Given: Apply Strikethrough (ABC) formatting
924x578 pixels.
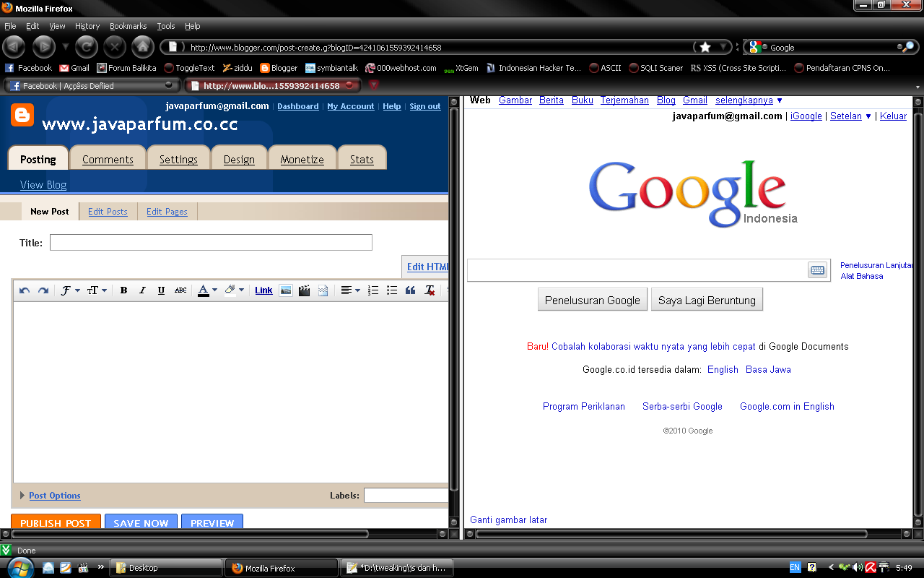Looking at the screenshot, I should 180,290.
